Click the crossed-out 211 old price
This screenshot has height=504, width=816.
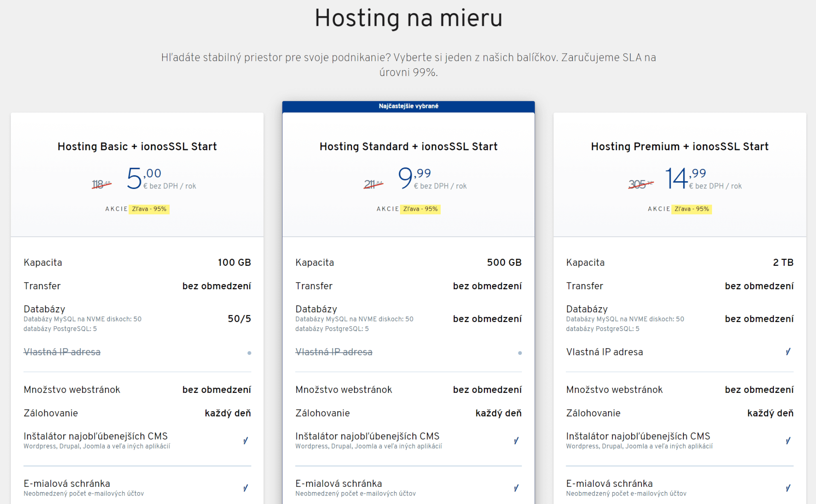[373, 184]
